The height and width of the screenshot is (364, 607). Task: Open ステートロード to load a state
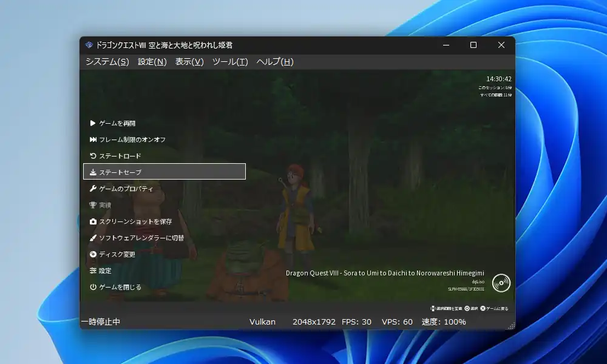(120, 156)
